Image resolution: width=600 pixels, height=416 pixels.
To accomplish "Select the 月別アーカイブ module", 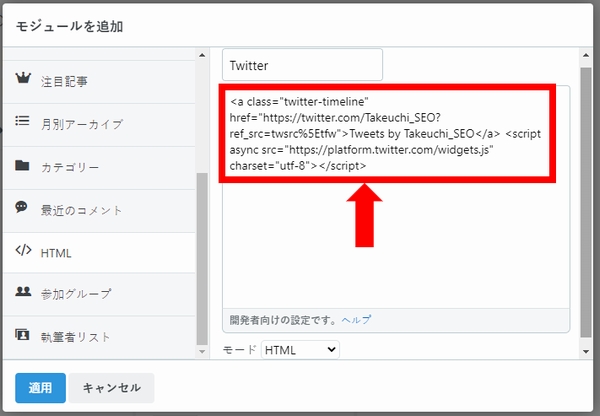I will (99, 125).
